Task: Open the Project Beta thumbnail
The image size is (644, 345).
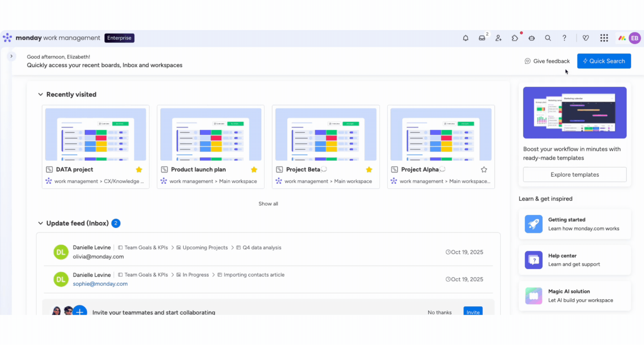Action: pyautogui.click(x=326, y=134)
